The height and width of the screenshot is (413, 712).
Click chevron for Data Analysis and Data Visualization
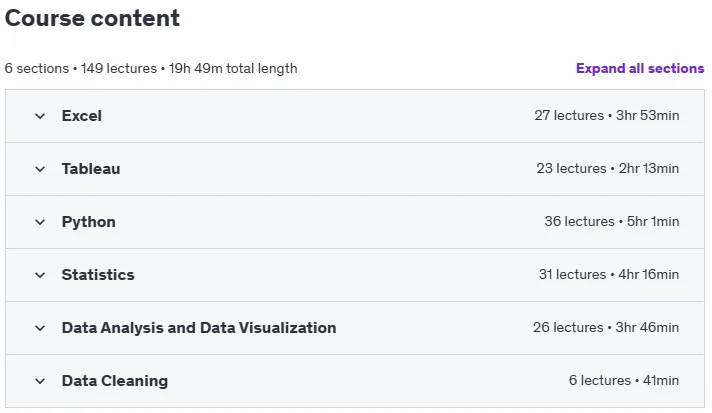[x=40, y=328]
